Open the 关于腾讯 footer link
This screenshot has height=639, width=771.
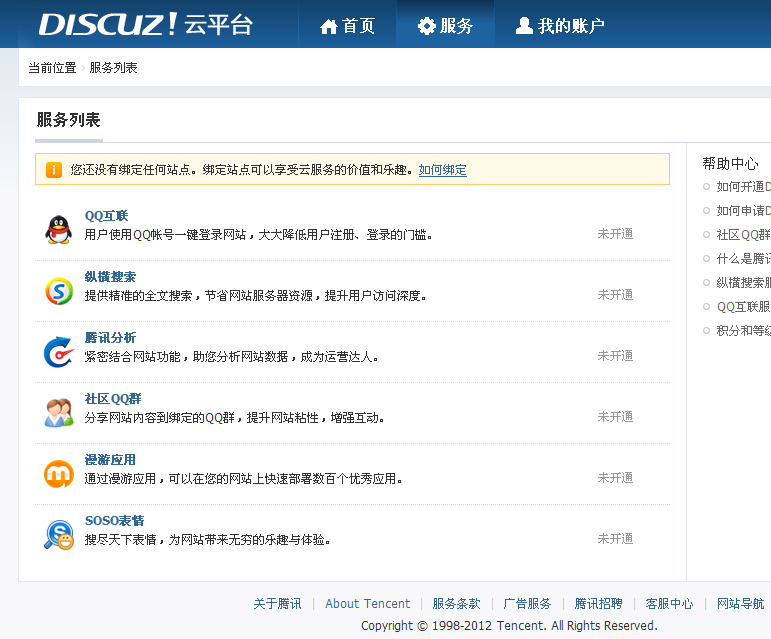277,604
